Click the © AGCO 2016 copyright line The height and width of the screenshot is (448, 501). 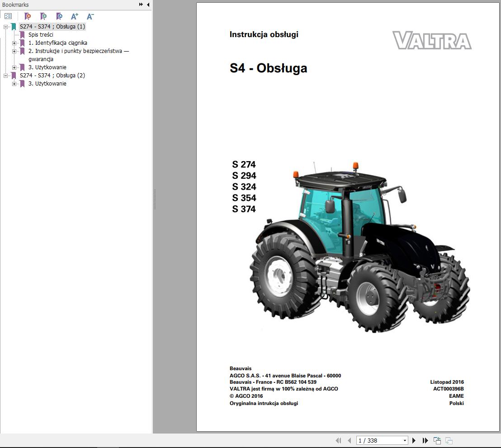[246, 396]
